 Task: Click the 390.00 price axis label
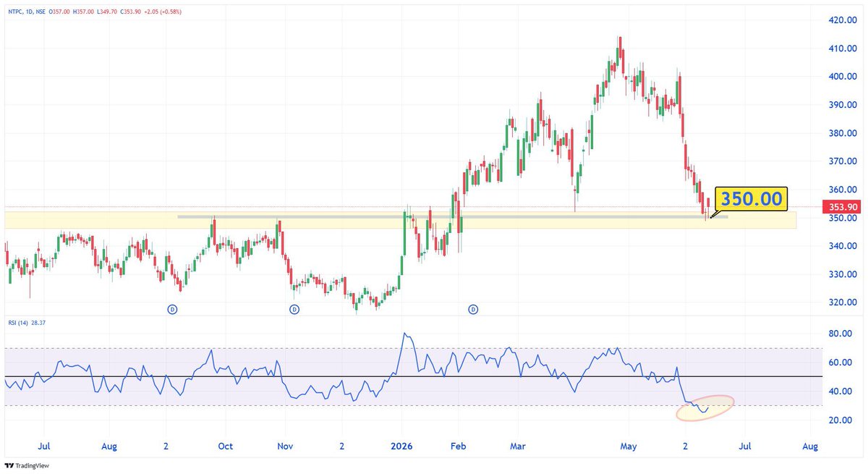843,105
